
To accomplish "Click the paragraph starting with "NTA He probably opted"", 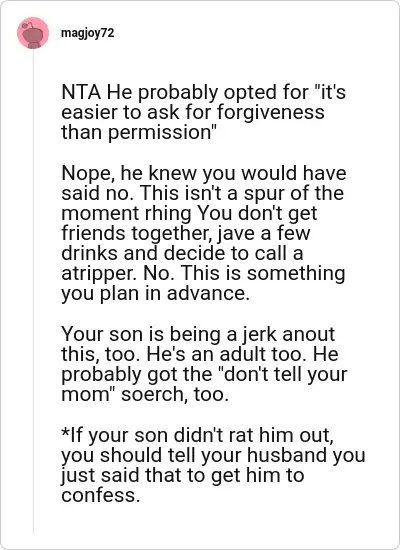I will pos(204,112).
